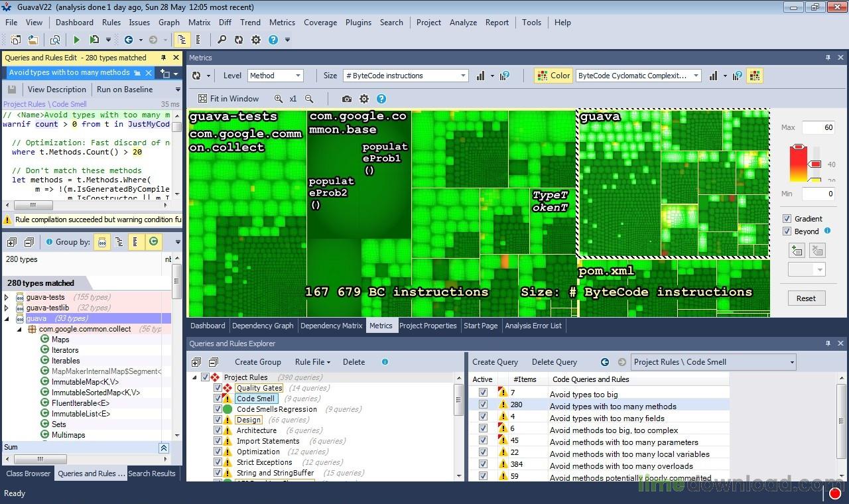Toggle the Gradient checkbox
Image resolution: width=849 pixels, height=504 pixels.
(787, 219)
